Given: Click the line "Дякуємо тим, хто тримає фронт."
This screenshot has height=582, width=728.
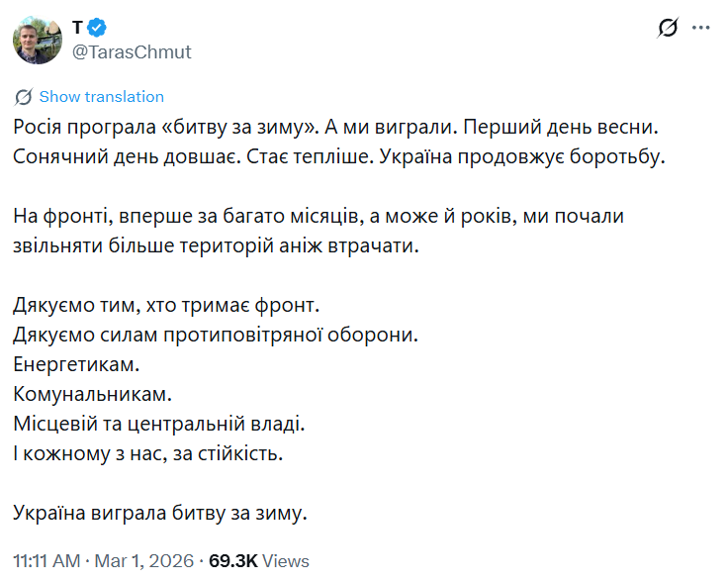Looking at the screenshot, I should pyautogui.click(x=168, y=304).
